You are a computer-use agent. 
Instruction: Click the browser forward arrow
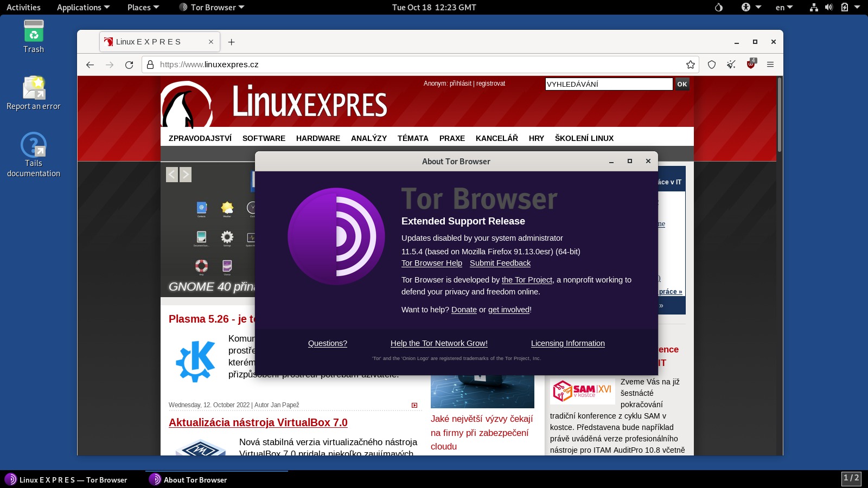coord(110,65)
